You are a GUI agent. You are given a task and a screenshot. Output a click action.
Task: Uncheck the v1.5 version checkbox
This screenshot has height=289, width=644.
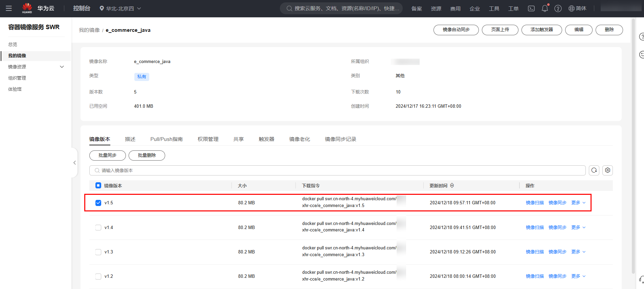point(98,203)
